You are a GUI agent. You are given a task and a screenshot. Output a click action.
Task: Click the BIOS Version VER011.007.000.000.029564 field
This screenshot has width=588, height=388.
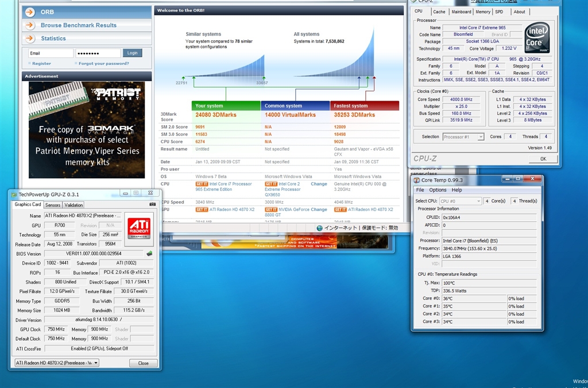(x=94, y=253)
